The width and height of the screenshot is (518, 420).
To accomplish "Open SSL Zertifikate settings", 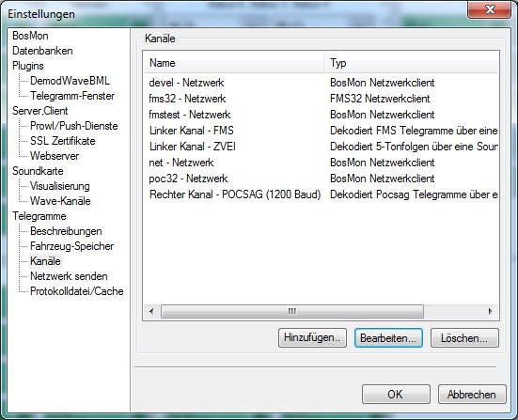I will [x=63, y=141].
